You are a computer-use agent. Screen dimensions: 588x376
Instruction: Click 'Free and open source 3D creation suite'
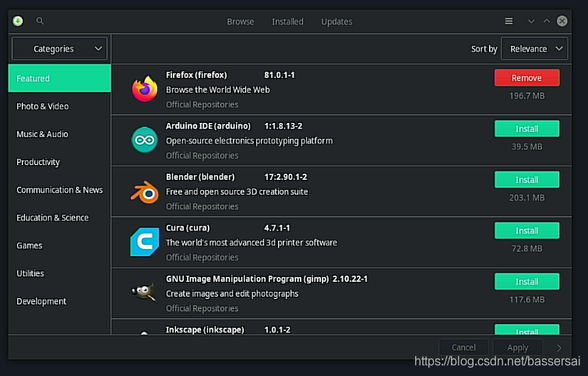pos(237,192)
